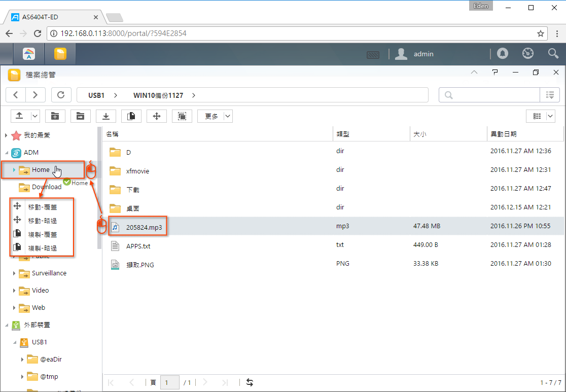Viewport: 566px width, 392px height.
Task: Select the 擷取.PNG image file
Action: [333, 265]
